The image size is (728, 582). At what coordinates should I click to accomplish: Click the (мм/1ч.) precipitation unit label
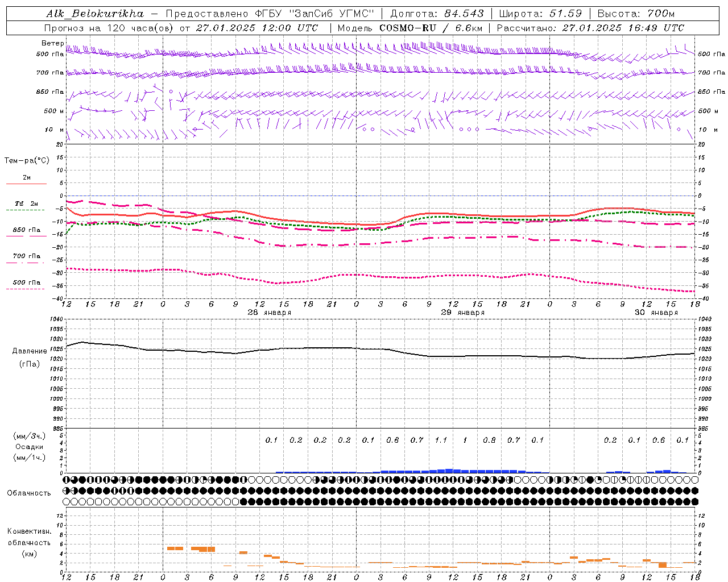click(30, 458)
